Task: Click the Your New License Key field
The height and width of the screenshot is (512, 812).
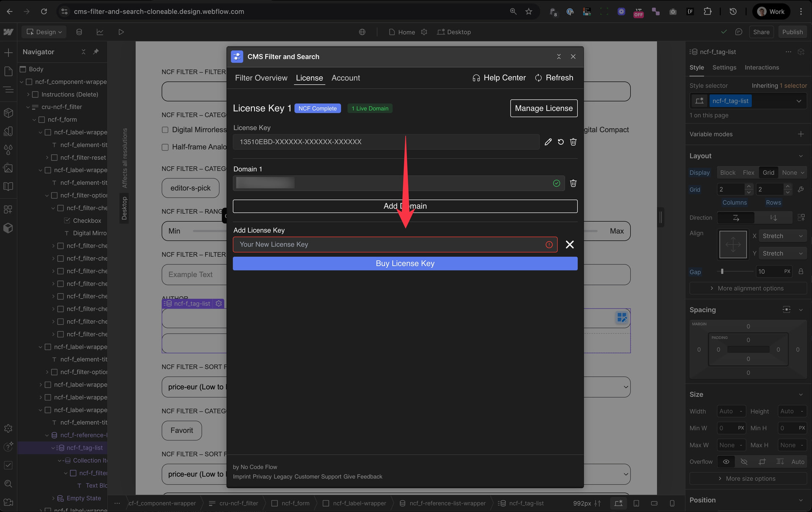Action: pos(395,245)
